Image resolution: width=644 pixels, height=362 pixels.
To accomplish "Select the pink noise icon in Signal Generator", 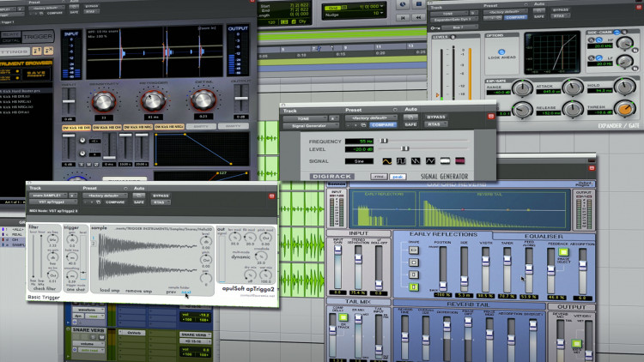I will [x=459, y=161].
